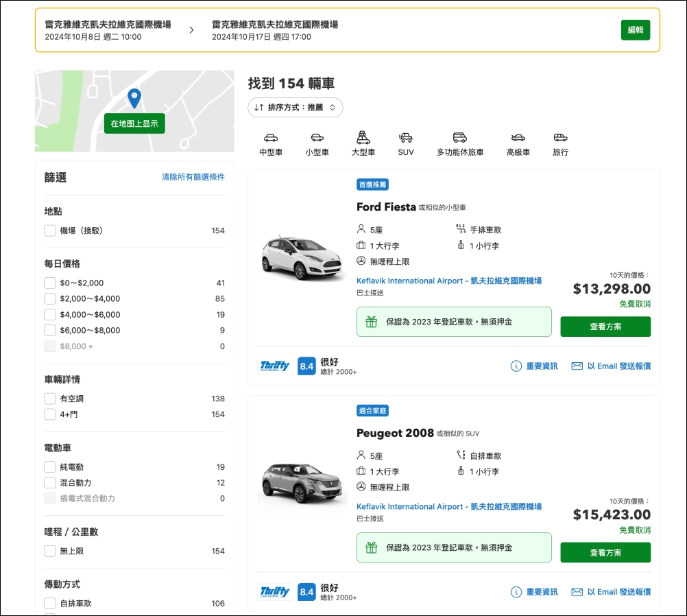The image size is (687, 616).
Task: Open Keflavik International Airport link on Peugeot 2008
Action: (449, 506)
